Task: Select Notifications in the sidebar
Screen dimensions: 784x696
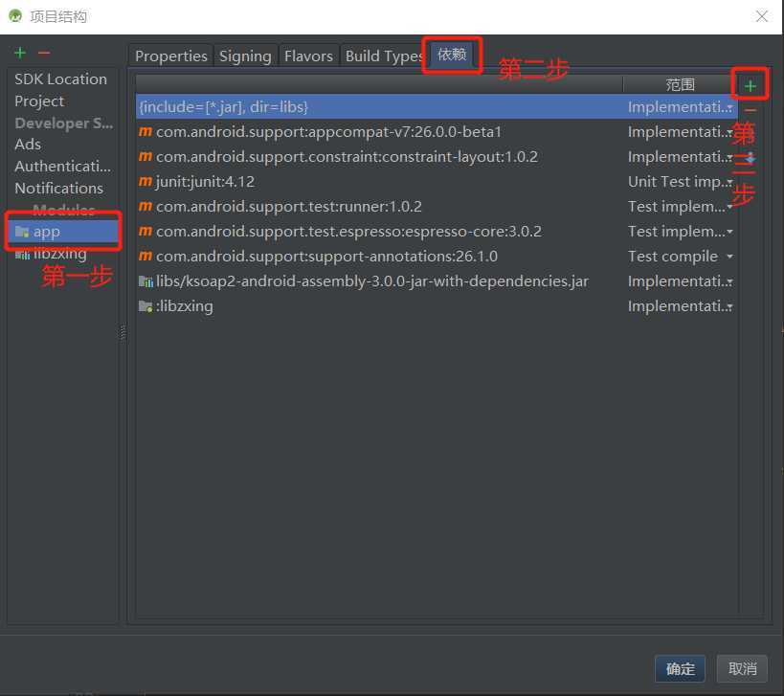Action: [x=58, y=188]
